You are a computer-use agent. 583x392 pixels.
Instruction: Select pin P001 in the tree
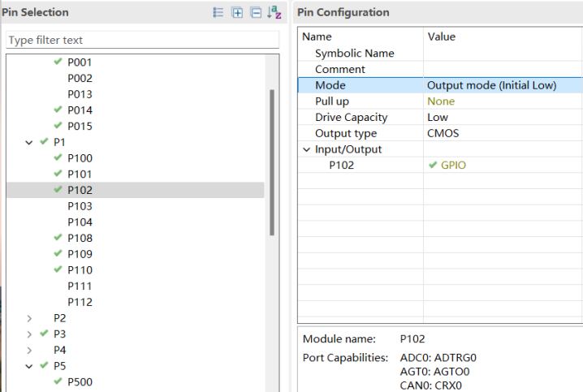tap(80, 62)
